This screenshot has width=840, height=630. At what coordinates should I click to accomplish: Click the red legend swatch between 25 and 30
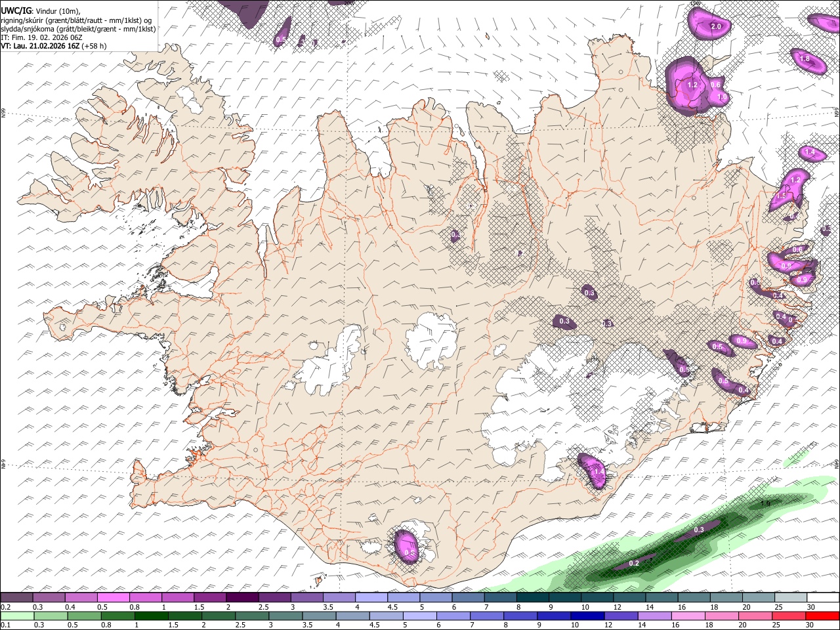click(790, 616)
